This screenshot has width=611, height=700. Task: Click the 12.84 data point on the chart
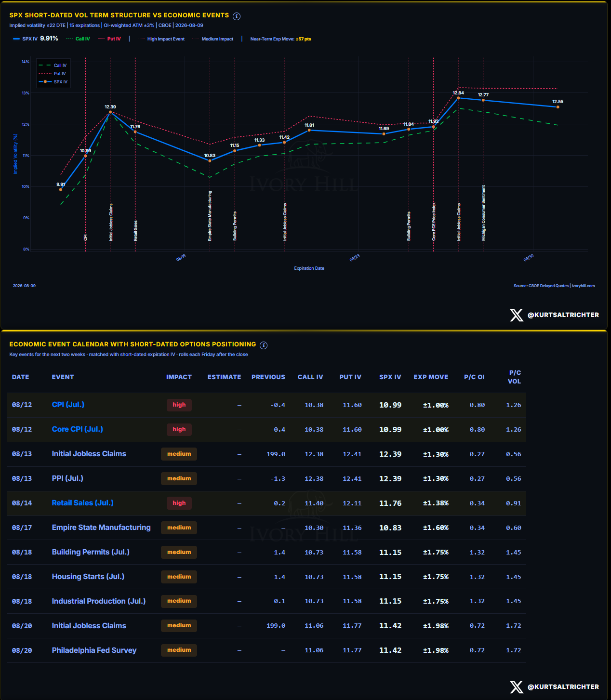(458, 98)
